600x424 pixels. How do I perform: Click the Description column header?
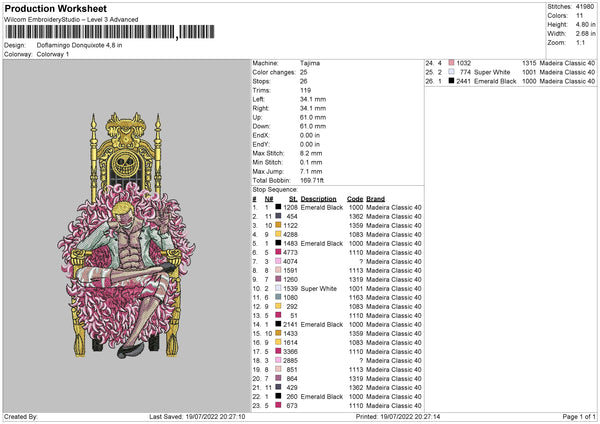tap(318, 199)
